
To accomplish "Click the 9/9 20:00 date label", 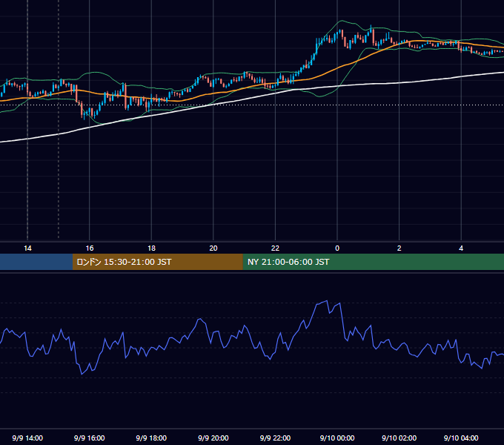I will (x=213, y=438).
